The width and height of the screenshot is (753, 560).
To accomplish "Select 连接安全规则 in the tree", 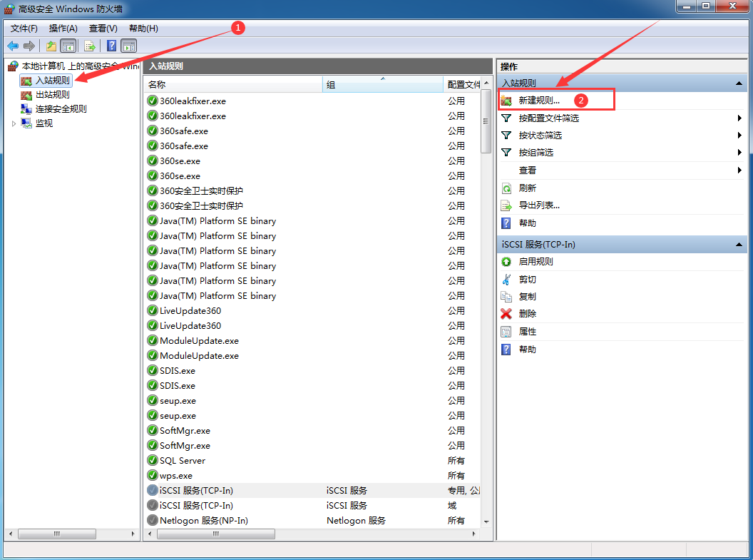I will coord(61,109).
